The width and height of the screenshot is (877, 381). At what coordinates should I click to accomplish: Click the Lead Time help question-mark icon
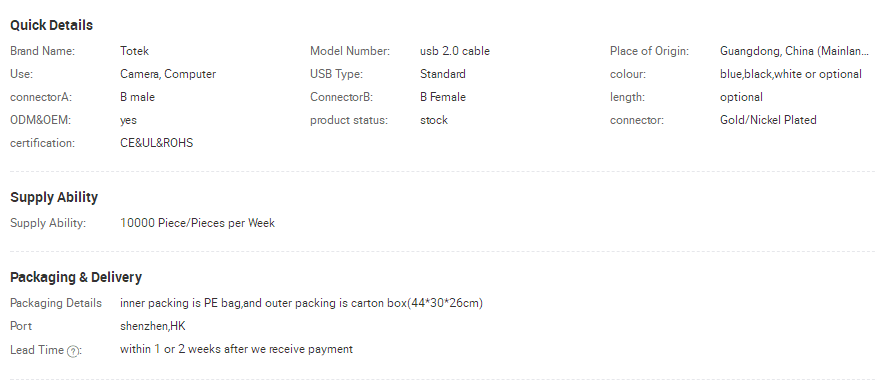click(72, 351)
